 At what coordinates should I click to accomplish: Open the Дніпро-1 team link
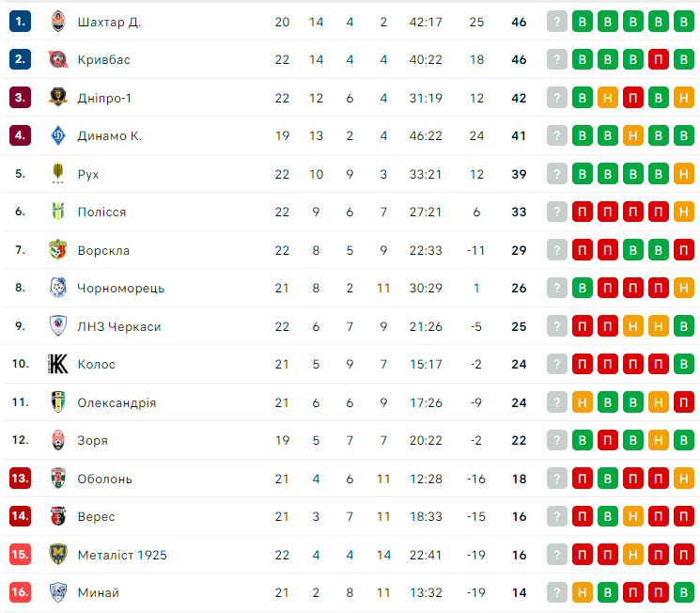click(105, 98)
